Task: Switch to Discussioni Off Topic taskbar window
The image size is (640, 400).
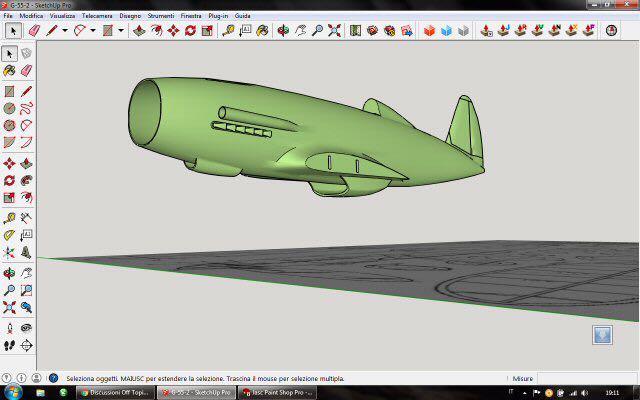Action: [115, 393]
